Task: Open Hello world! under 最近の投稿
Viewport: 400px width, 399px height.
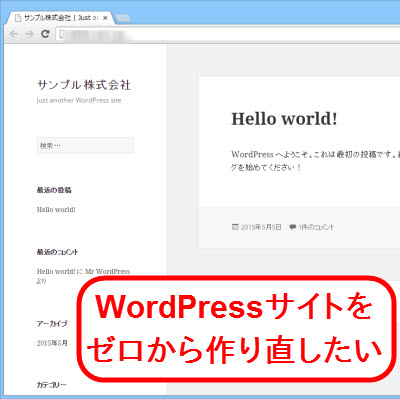Action: tap(56, 210)
